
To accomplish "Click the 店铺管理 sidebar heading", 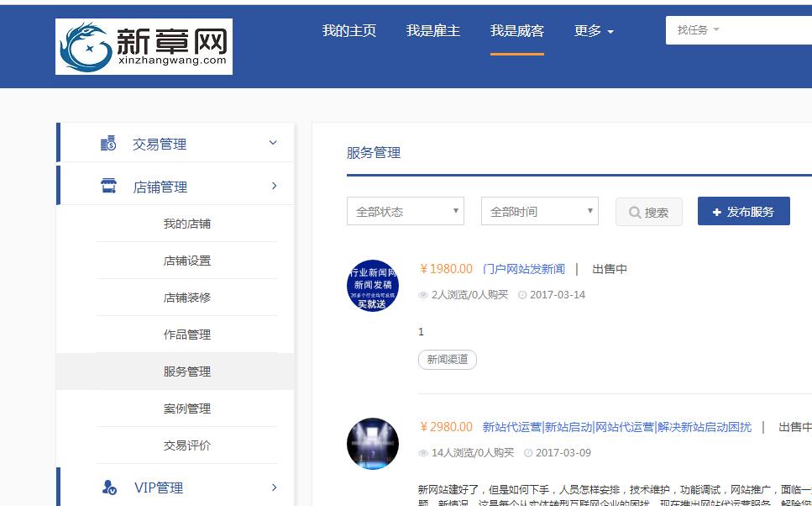I will tap(160, 187).
